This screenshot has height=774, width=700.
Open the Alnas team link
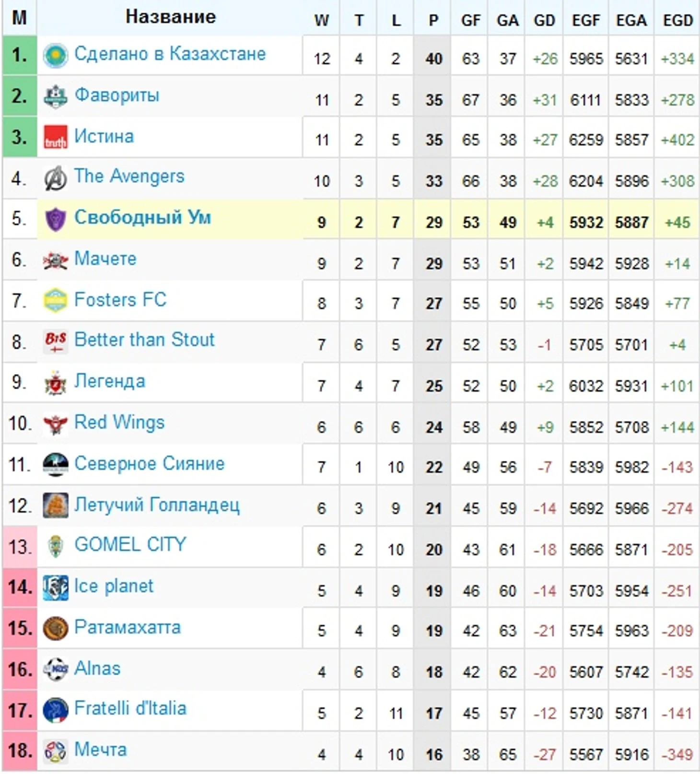pos(97,668)
